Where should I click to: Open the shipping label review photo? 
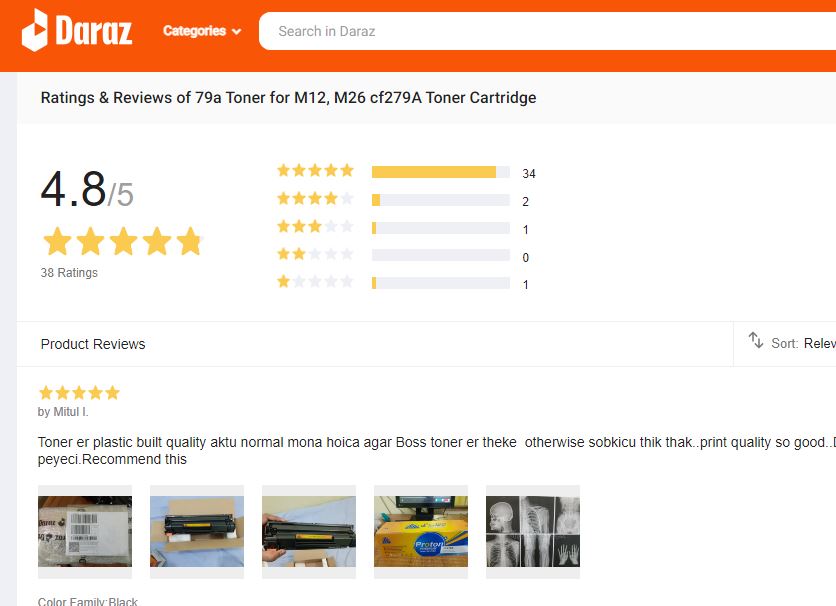pos(85,532)
